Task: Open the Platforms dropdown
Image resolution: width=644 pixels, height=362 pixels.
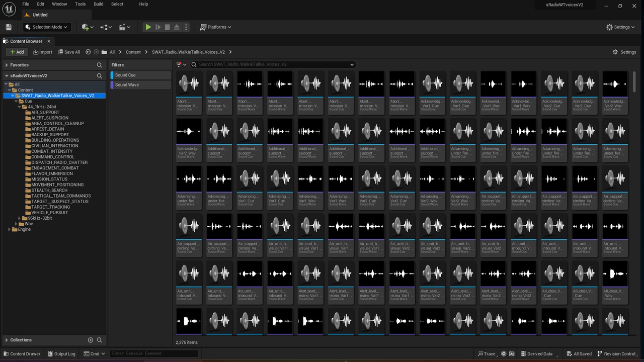Action: pos(216,27)
